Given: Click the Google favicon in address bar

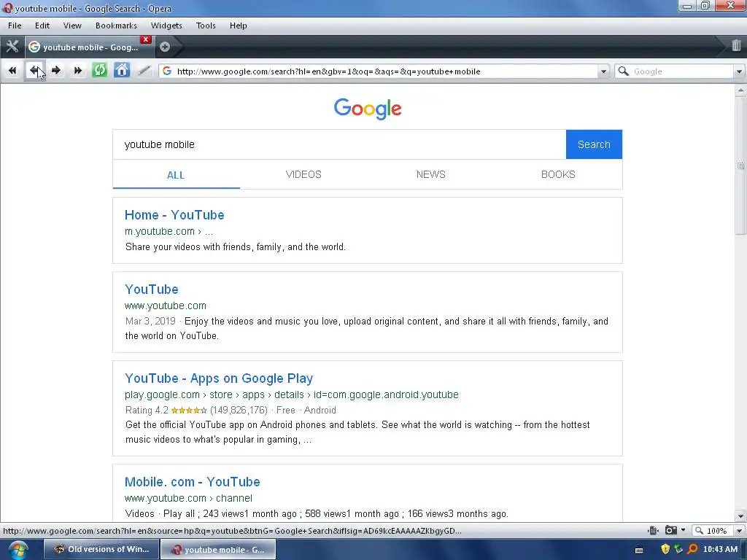Looking at the screenshot, I should point(167,71).
